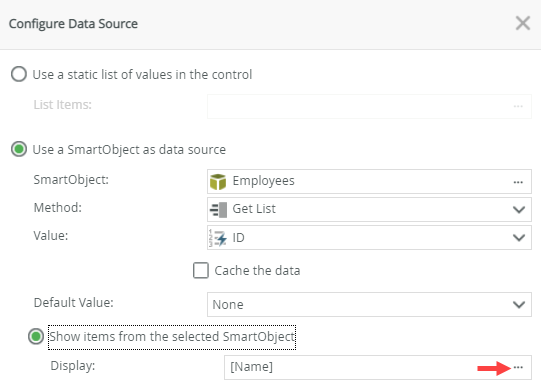Close the Configure Data Source dialog
The image size is (541, 389).
point(523,23)
